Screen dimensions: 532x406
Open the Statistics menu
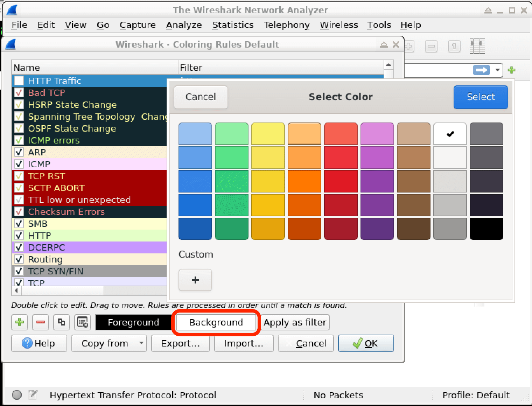point(233,25)
